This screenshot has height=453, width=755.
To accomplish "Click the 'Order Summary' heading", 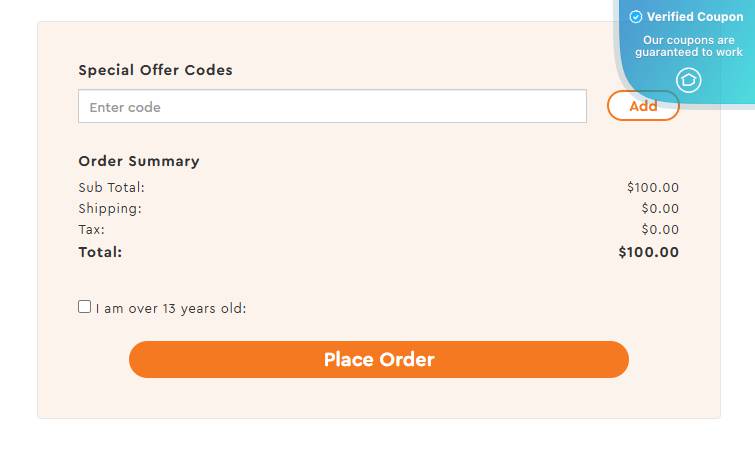I will tap(139, 161).
